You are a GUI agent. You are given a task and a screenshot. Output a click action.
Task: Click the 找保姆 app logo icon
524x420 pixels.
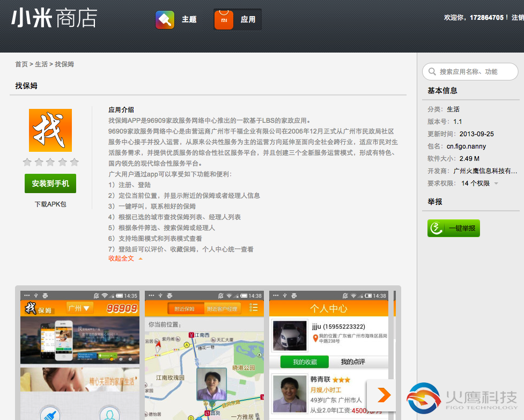pos(50,130)
